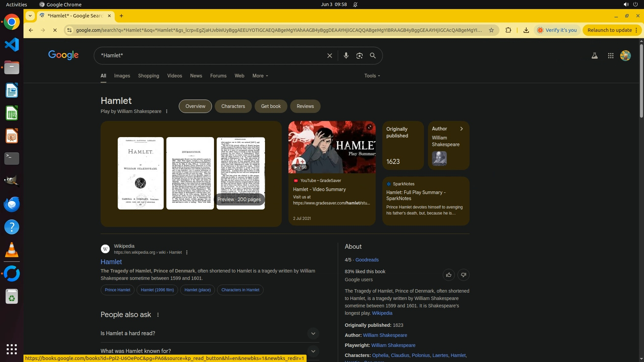Open the Tools dropdown
The image size is (644, 362).
[372, 76]
